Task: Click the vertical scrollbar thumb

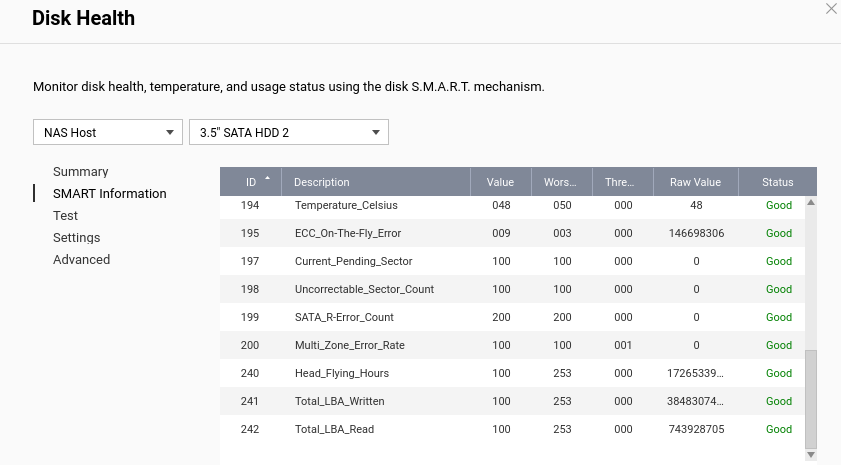Action: point(811,400)
